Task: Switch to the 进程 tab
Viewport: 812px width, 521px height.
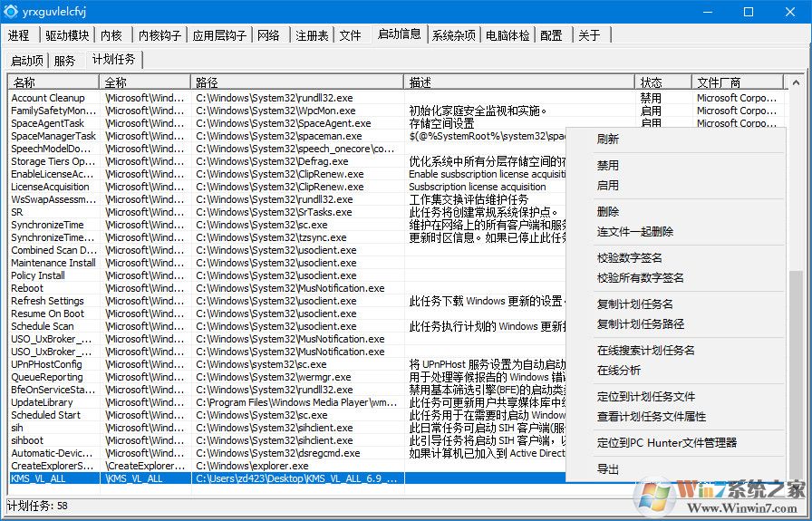Action: tap(19, 35)
